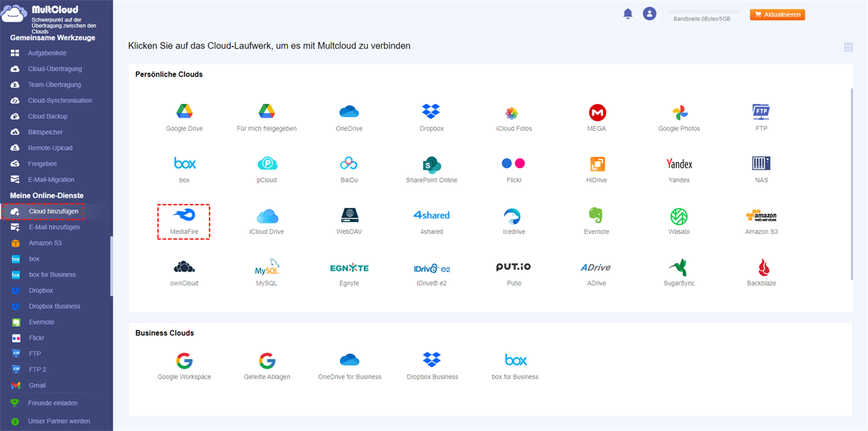Image resolution: width=868 pixels, height=431 pixels.
Task: Select SharePoint Online
Action: [432, 164]
